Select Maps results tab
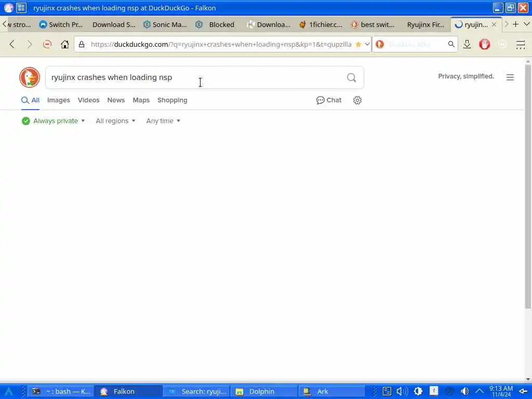The image size is (532, 399). (141, 100)
